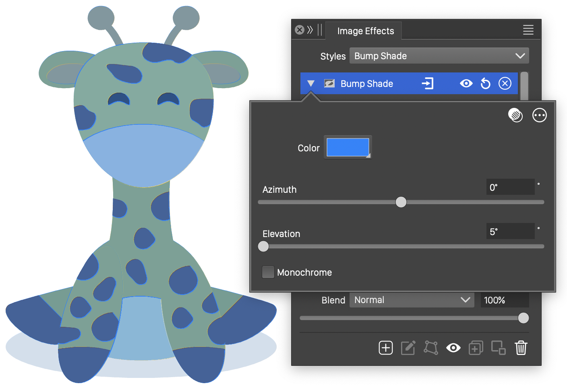Image resolution: width=567 pixels, height=392 pixels.
Task: Open the three-dots more options button
Action: pos(539,116)
